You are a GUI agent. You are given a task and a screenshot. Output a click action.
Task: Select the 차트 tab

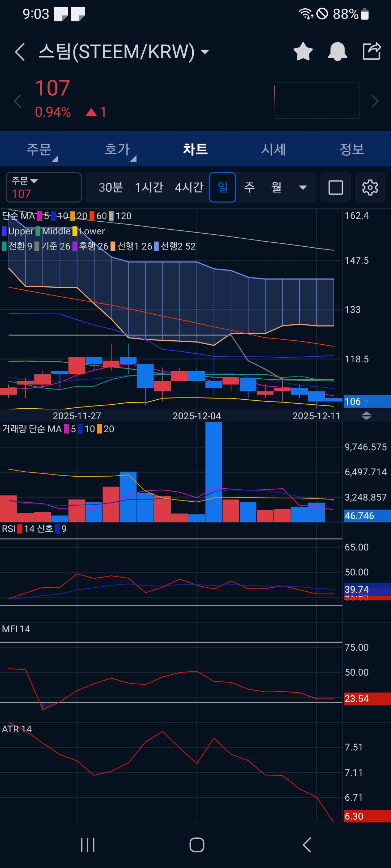(x=195, y=149)
